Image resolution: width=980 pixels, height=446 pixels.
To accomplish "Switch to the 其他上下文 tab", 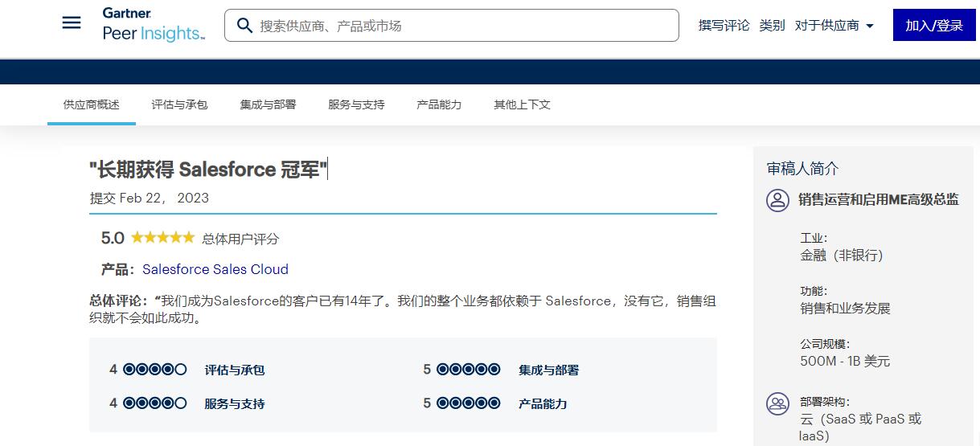I will [x=522, y=104].
